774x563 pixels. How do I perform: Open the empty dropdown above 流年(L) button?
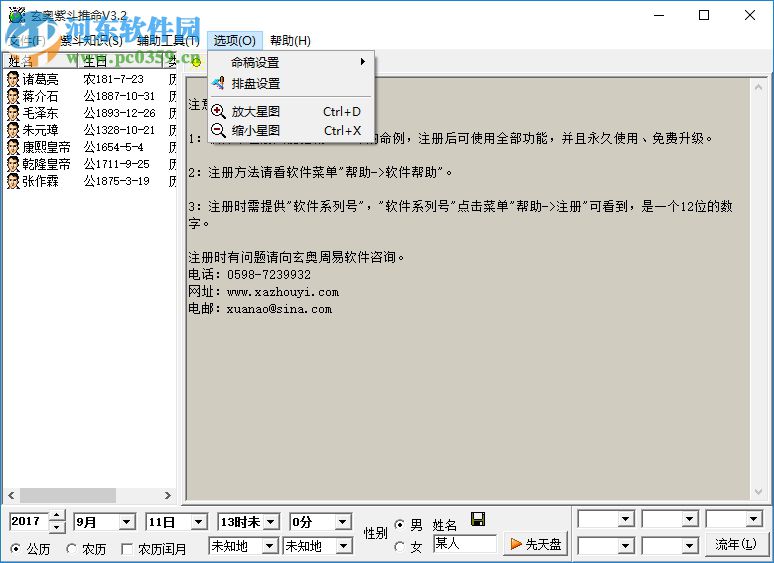pyautogui.click(x=754, y=519)
